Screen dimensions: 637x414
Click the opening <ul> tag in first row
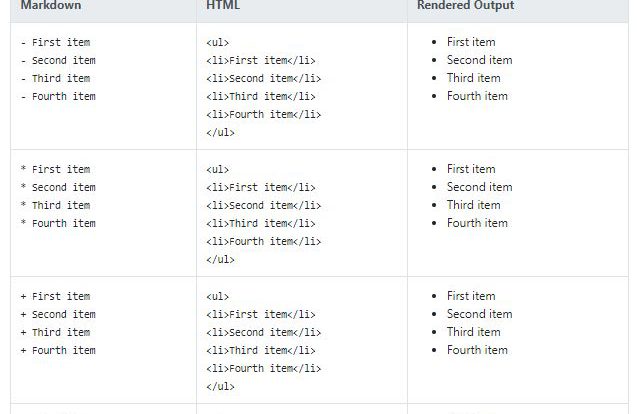pos(218,43)
